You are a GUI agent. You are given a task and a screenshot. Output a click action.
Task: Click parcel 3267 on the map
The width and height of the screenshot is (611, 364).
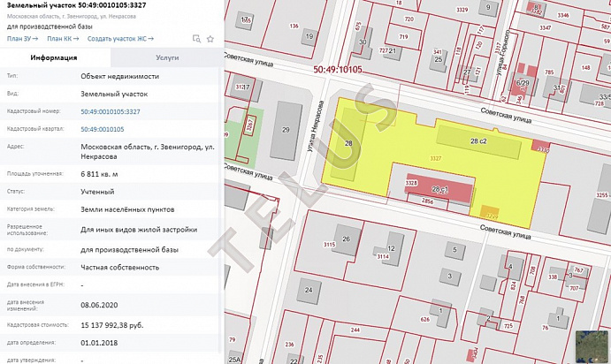(x=249, y=125)
